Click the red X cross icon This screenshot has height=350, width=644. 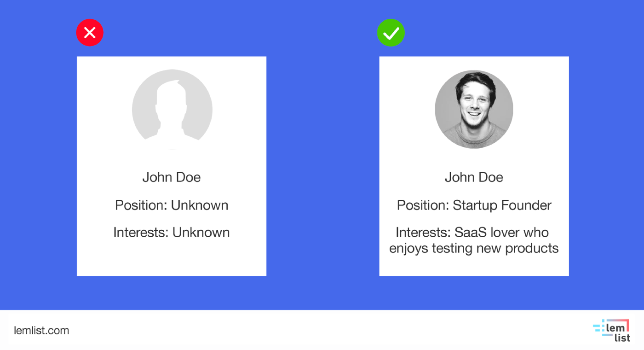click(x=90, y=33)
